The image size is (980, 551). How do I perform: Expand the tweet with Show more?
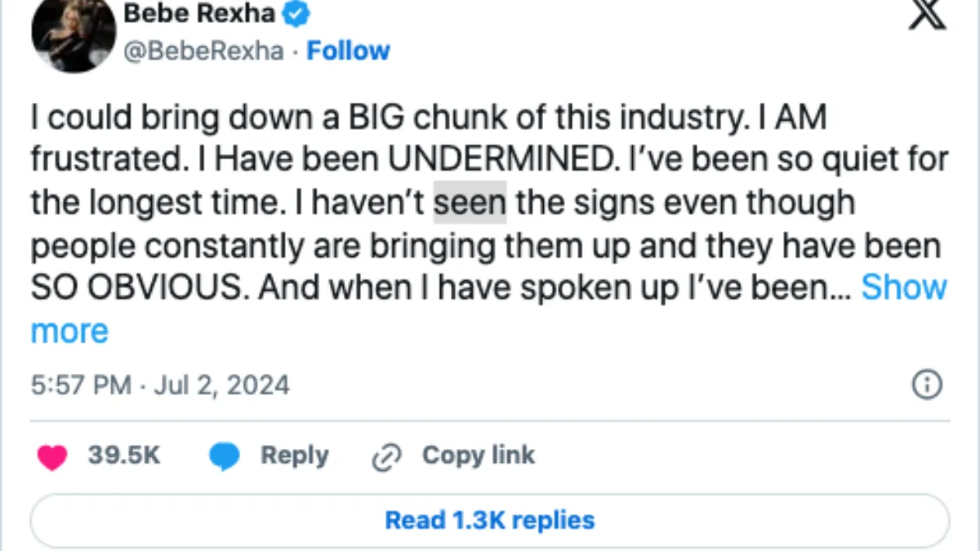pos(904,287)
